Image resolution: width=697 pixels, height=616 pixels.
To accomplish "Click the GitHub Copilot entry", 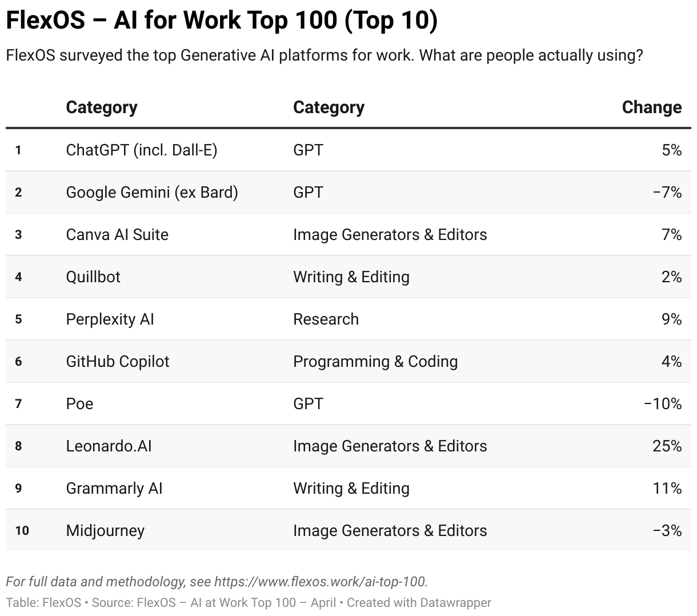I will coord(118,361).
